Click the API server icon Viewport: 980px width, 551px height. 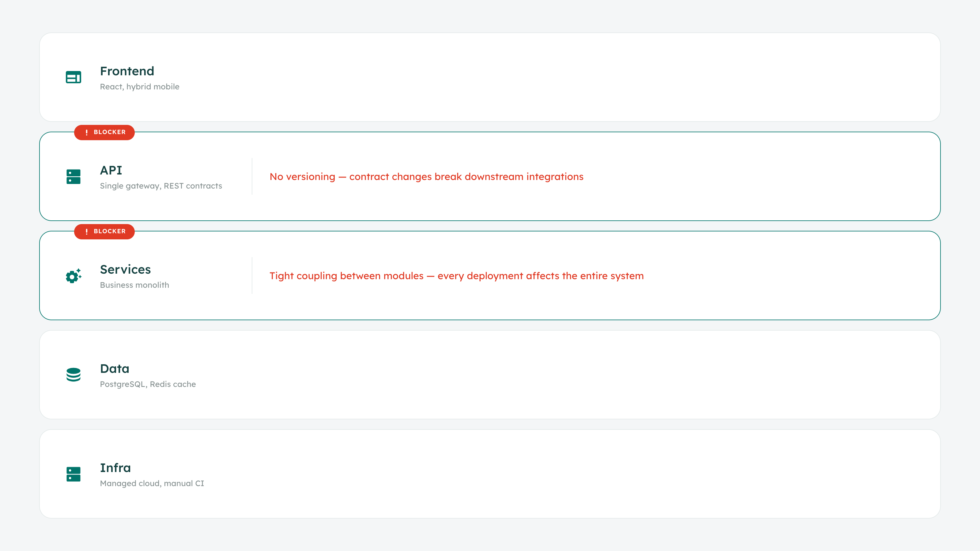pyautogui.click(x=73, y=176)
